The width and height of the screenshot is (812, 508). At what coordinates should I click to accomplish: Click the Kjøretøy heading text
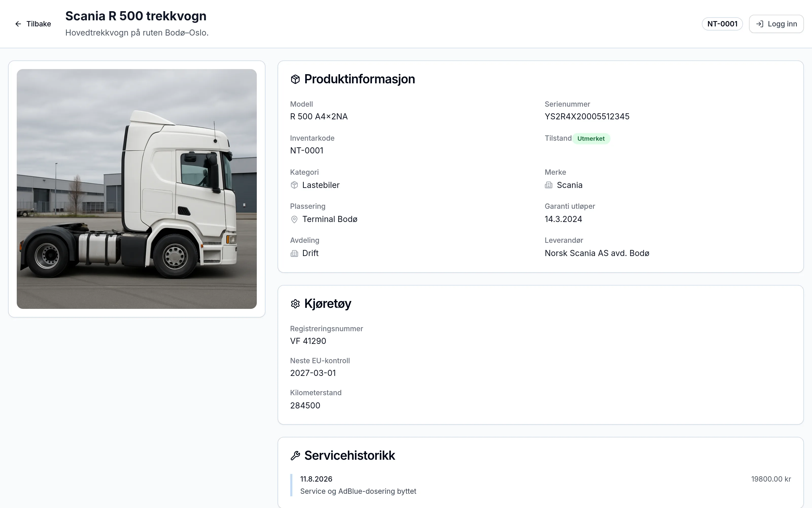328,304
